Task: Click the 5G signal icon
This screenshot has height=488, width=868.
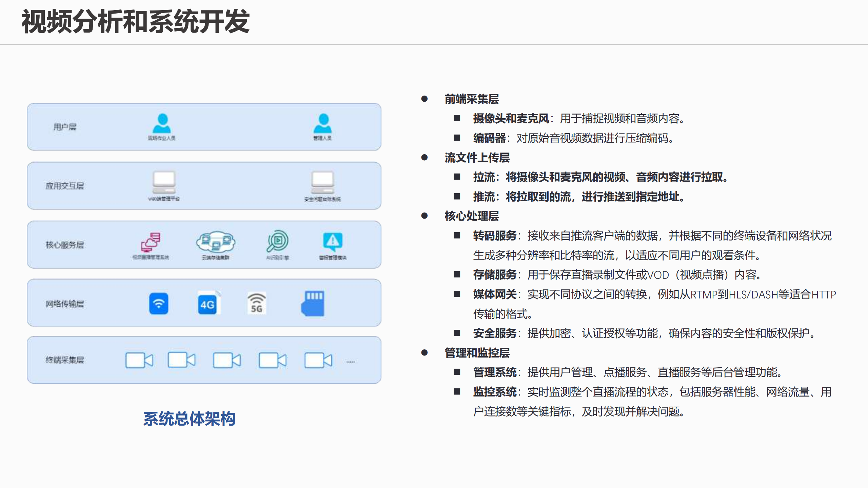Action: click(256, 303)
